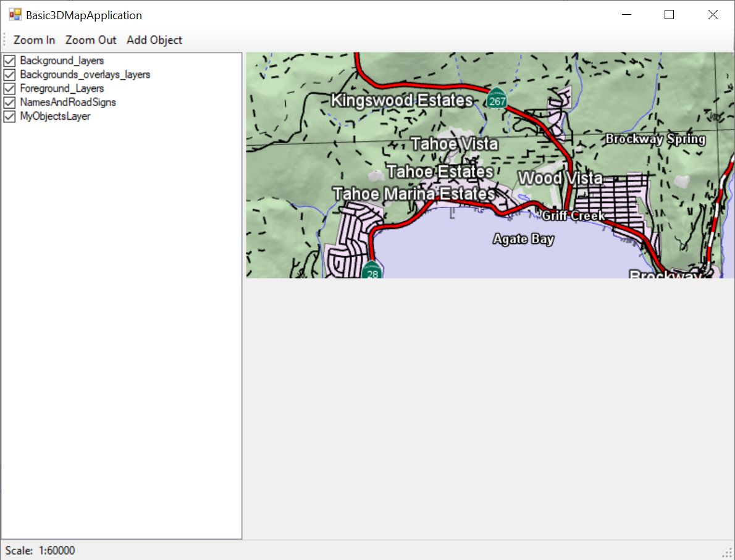Image resolution: width=735 pixels, height=560 pixels.
Task: Click the Route 28 highway shield
Action: [372, 271]
